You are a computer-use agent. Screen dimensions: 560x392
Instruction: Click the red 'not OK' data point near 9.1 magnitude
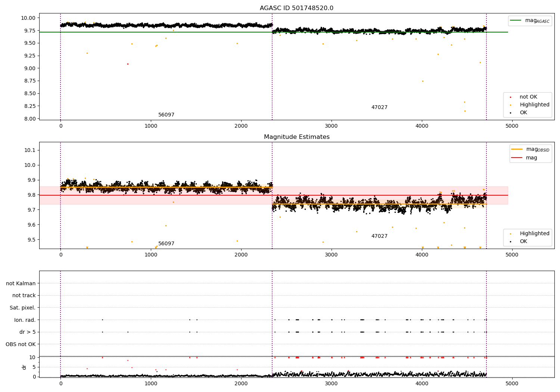tap(128, 64)
